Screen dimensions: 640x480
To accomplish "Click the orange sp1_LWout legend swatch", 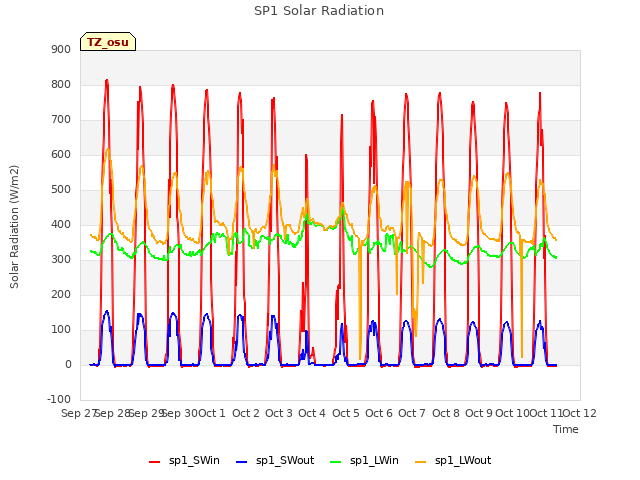I will click(420, 462).
